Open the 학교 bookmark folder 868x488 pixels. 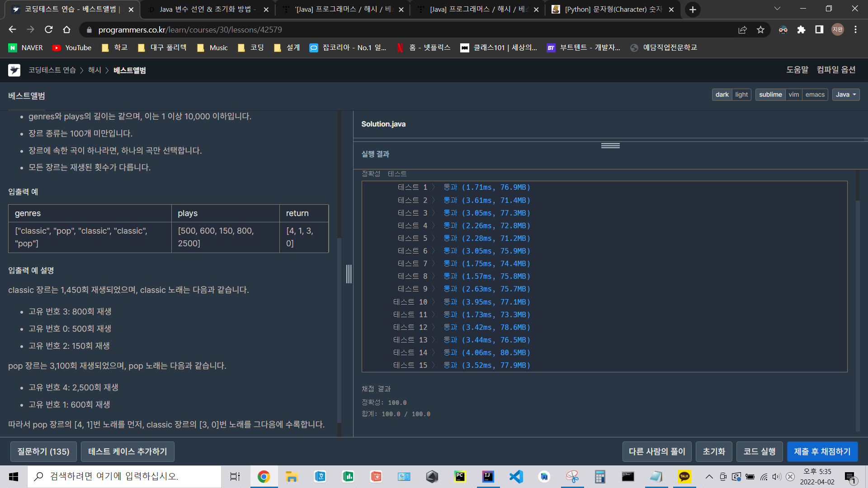tap(115, 47)
